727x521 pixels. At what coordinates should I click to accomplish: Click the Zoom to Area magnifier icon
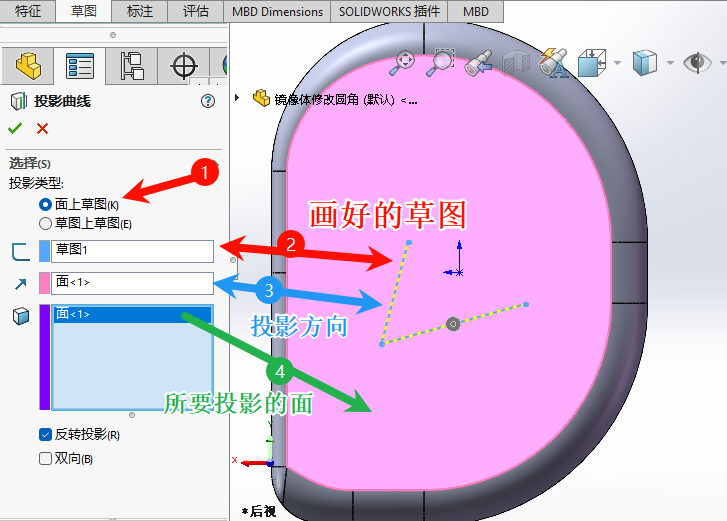(x=440, y=62)
